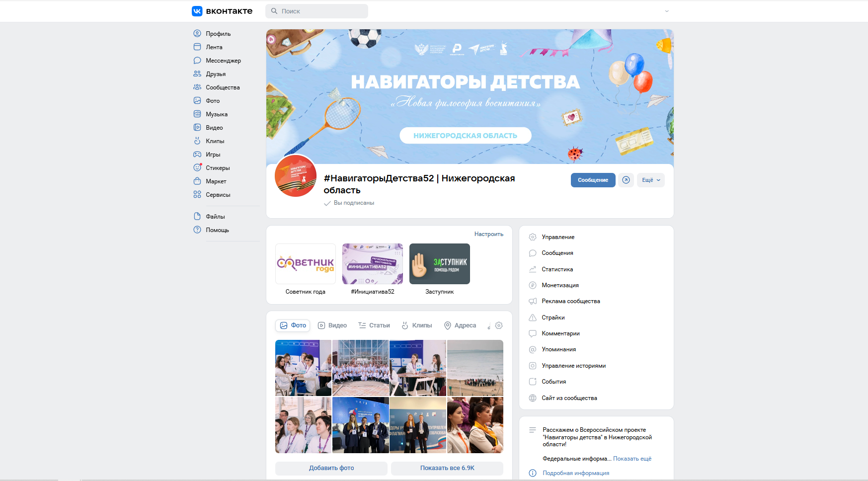The height and width of the screenshot is (481, 868).
Task: Click the Поиск search field
Action: coord(317,11)
